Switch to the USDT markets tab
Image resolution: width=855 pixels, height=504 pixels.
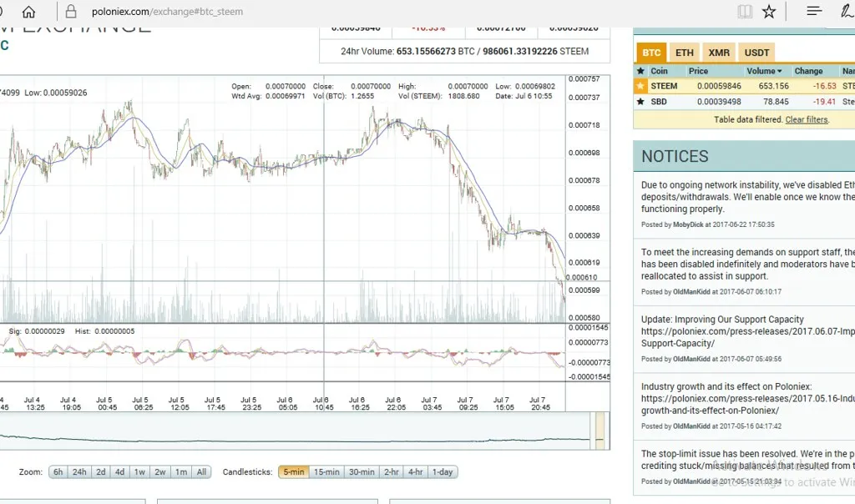(756, 53)
